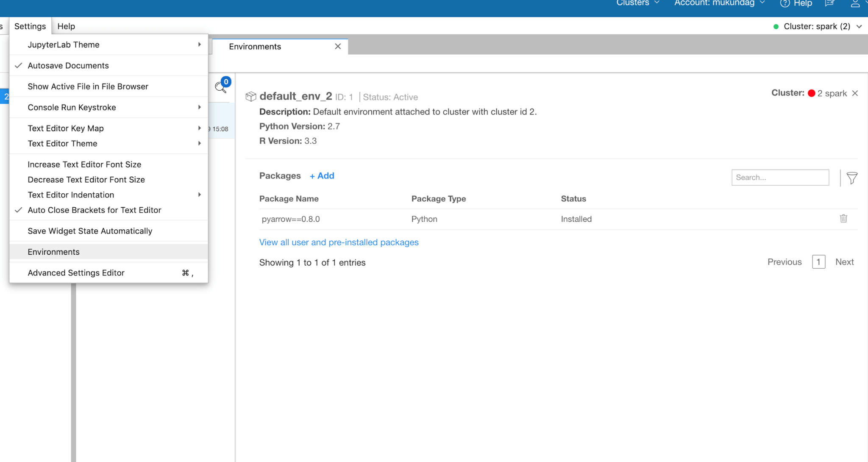Select page 1 in pagination
Screen dimensions: 868x462
pyautogui.click(x=818, y=262)
